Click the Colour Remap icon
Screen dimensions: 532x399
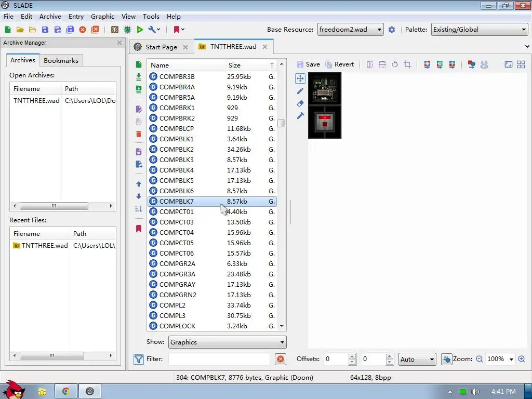[x=427, y=64]
